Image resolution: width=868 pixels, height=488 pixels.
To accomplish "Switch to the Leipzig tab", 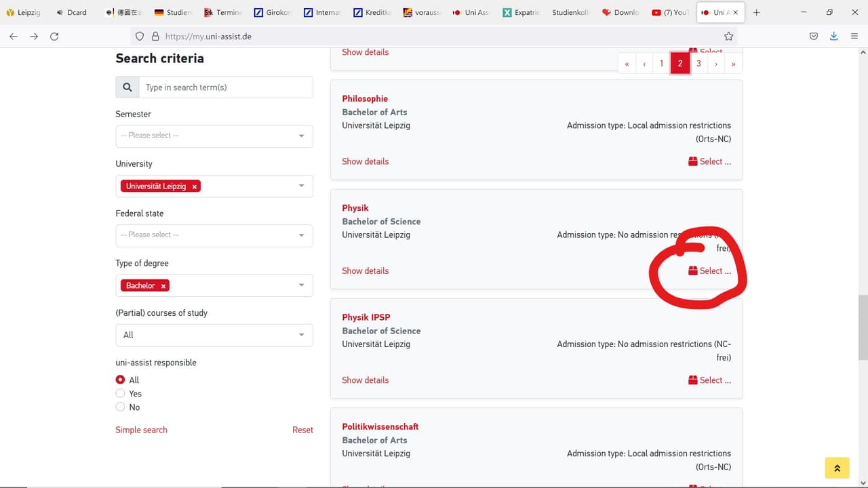I will click(x=23, y=12).
